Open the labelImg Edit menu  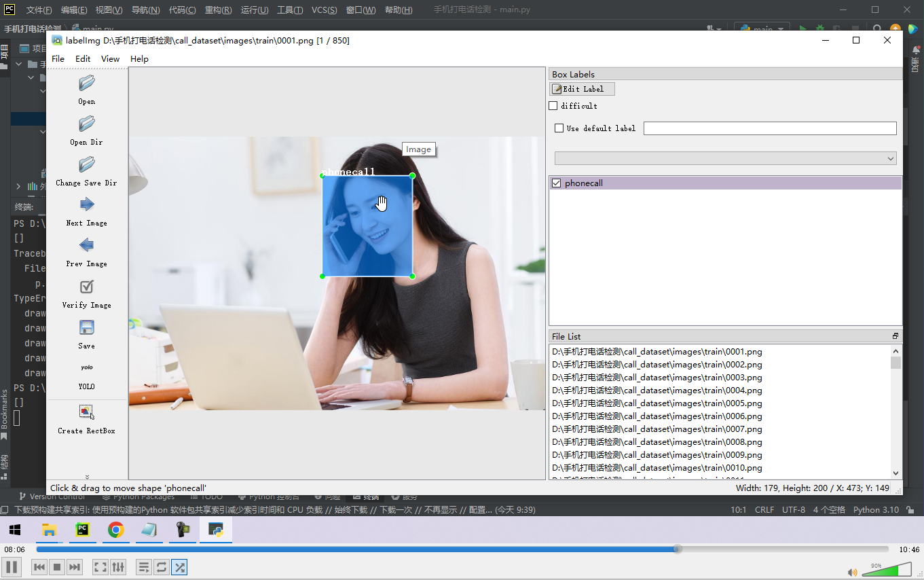pyautogui.click(x=83, y=59)
